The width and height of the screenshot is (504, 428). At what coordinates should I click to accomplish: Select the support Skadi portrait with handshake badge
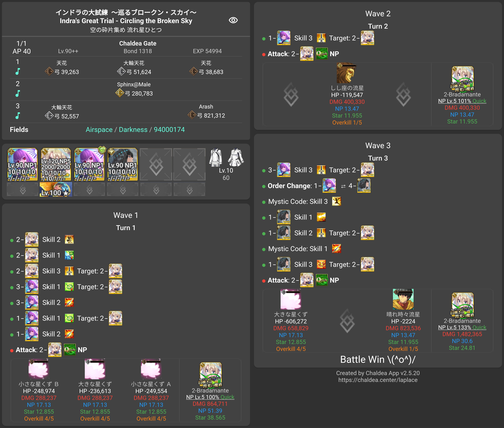(x=89, y=164)
